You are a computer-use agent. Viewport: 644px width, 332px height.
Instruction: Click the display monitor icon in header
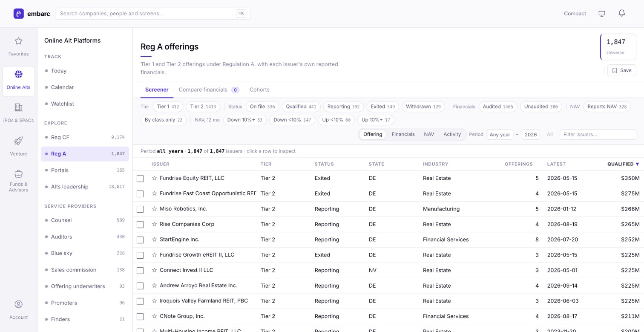tap(602, 14)
